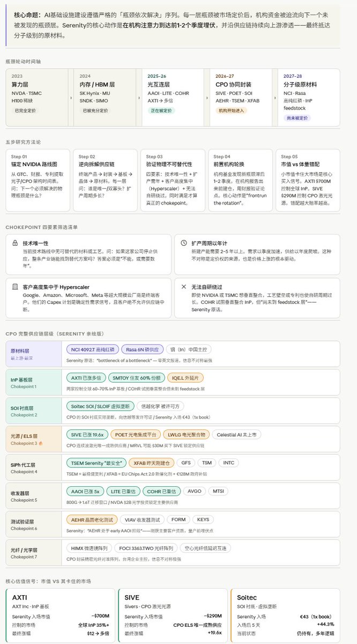The height and width of the screenshot is (644, 357).
Task: Click the FOCI 3363.TWO 光纤阵列 chip
Action: [147, 548]
